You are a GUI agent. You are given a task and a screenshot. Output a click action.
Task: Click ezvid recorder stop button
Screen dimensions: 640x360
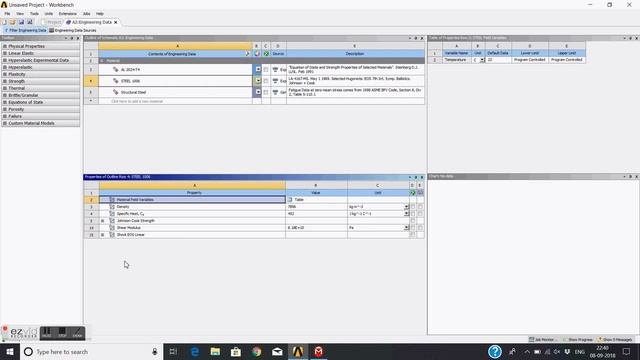point(62,332)
